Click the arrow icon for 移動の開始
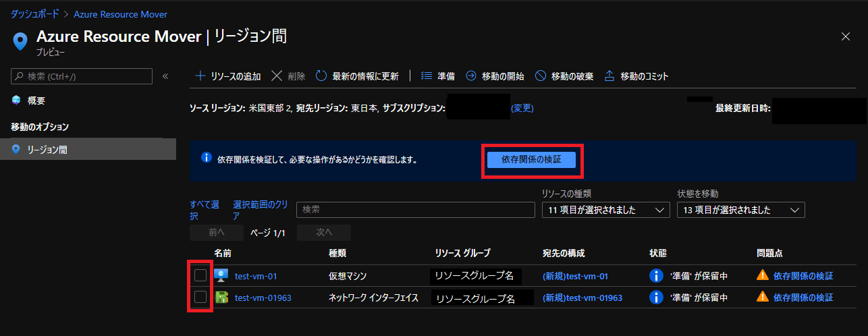This screenshot has height=336, width=868. pyautogui.click(x=471, y=76)
